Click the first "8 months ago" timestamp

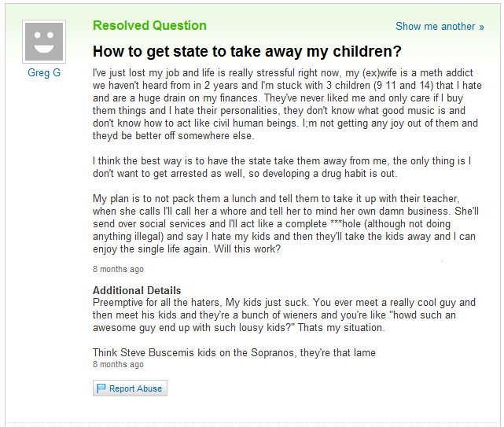click(x=118, y=270)
